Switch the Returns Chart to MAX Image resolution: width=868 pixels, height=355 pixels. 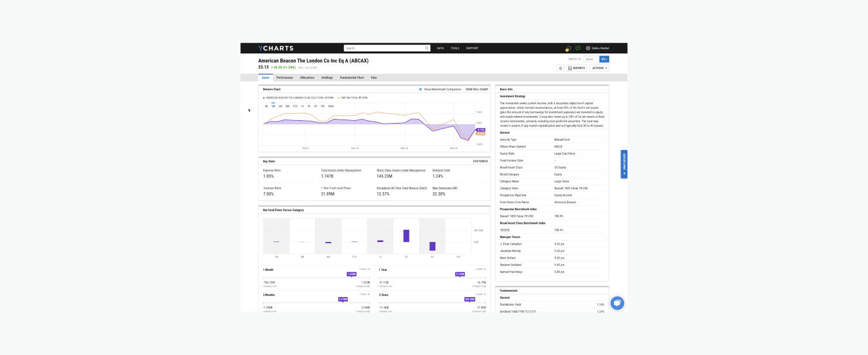click(331, 106)
